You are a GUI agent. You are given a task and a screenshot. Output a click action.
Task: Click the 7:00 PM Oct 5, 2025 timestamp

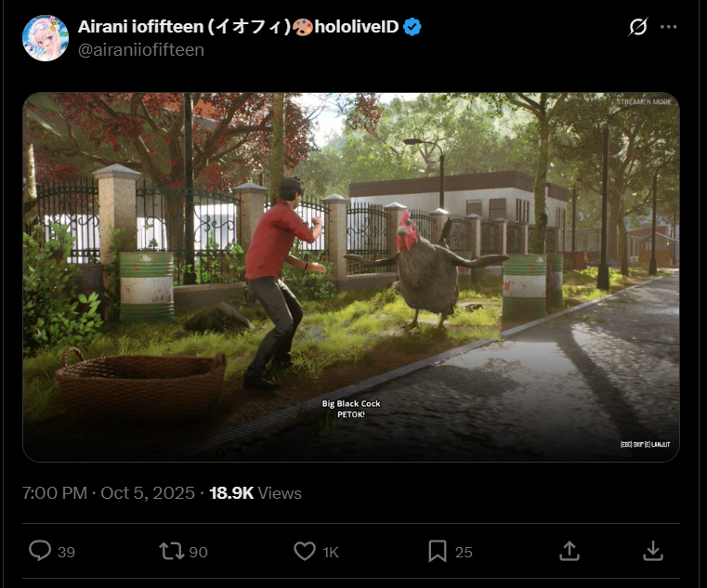[108, 493]
